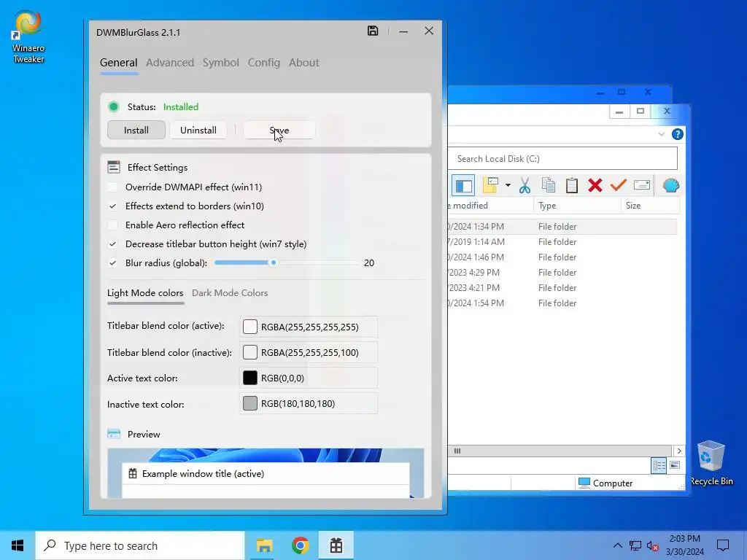Open the About tab
This screenshot has height=560, width=747.
point(304,63)
